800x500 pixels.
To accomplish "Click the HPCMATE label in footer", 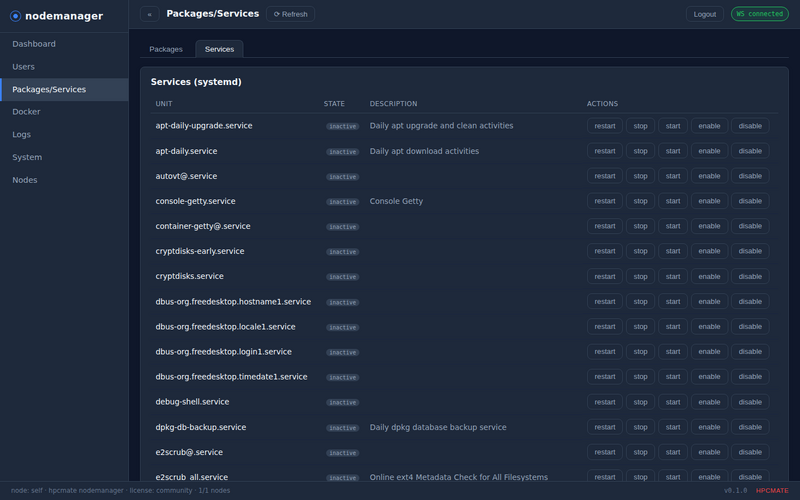I will click(772, 491).
